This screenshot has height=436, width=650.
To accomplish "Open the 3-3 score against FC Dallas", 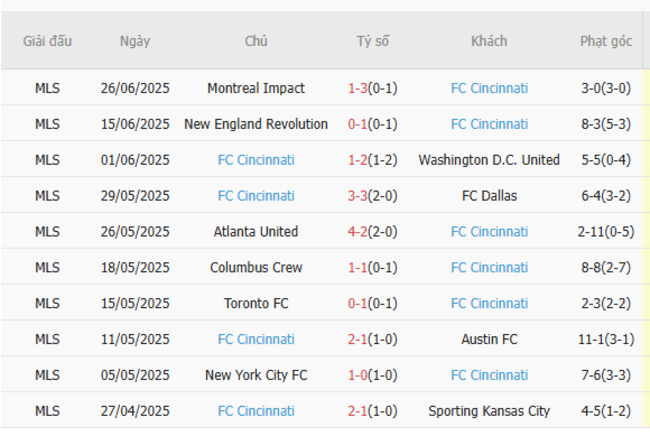I will click(358, 196).
